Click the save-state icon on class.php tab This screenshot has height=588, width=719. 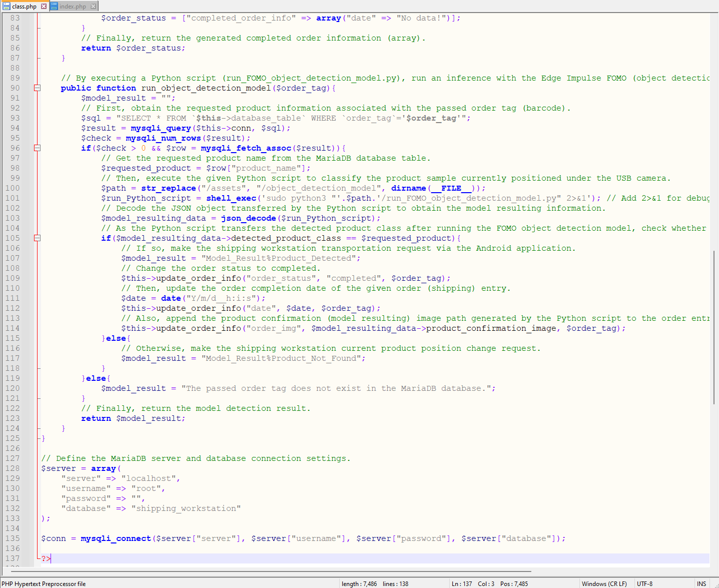click(x=7, y=6)
